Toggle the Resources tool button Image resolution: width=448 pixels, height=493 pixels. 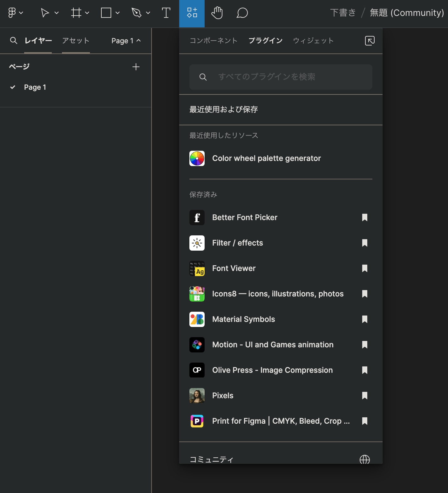coord(192,14)
